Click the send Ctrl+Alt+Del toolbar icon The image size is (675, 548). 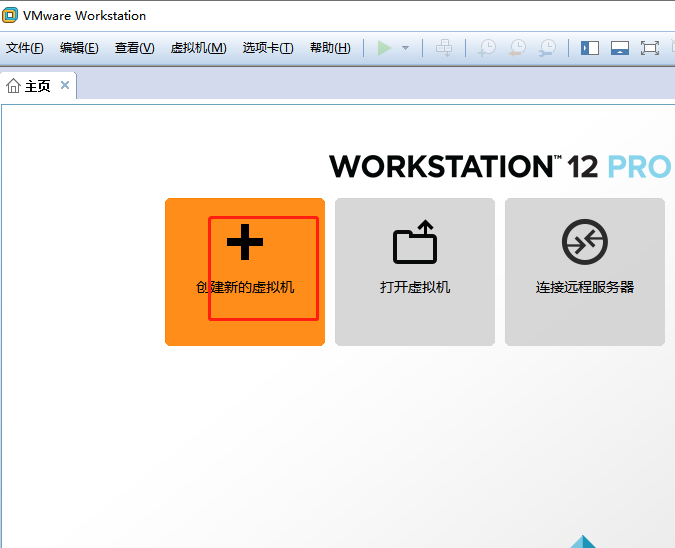pyautogui.click(x=444, y=48)
